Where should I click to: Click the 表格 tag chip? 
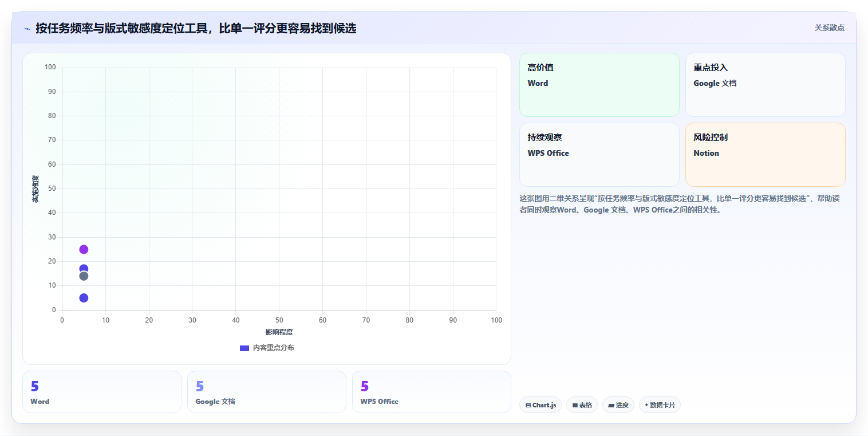(582, 405)
